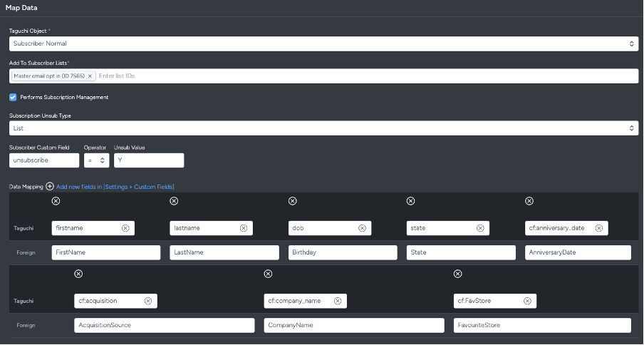Click the Foreign Birthday input field
The image size is (644, 345).
[343, 252]
